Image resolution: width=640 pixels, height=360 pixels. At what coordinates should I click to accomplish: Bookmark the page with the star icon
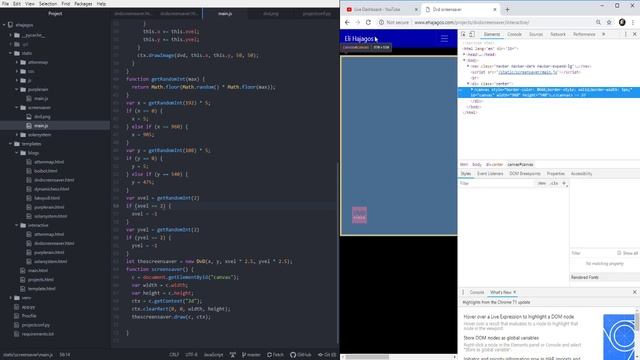point(609,22)
